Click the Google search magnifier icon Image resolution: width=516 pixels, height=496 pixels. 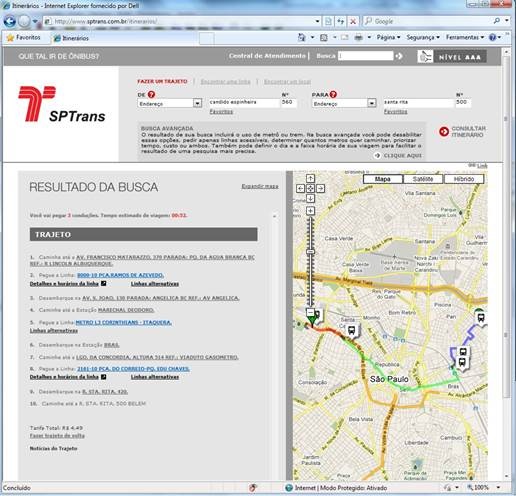click(x=496, y=21)
